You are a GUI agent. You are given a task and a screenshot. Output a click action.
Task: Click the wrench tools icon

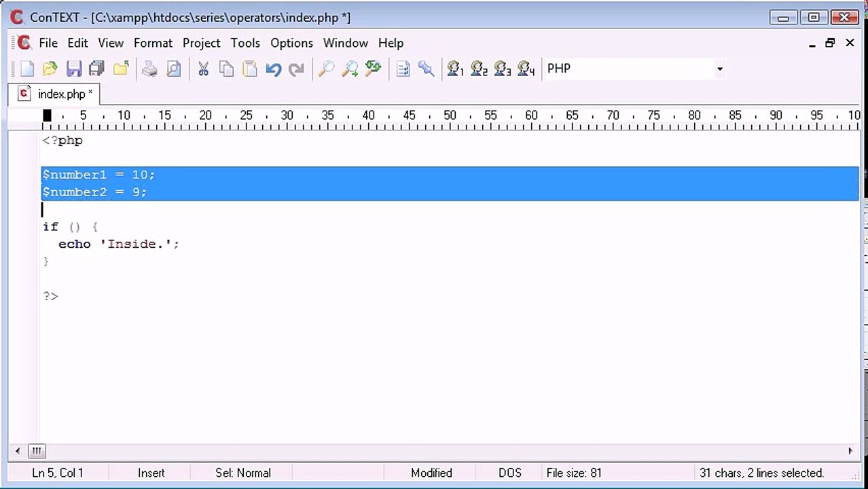(x=427, y=69)
